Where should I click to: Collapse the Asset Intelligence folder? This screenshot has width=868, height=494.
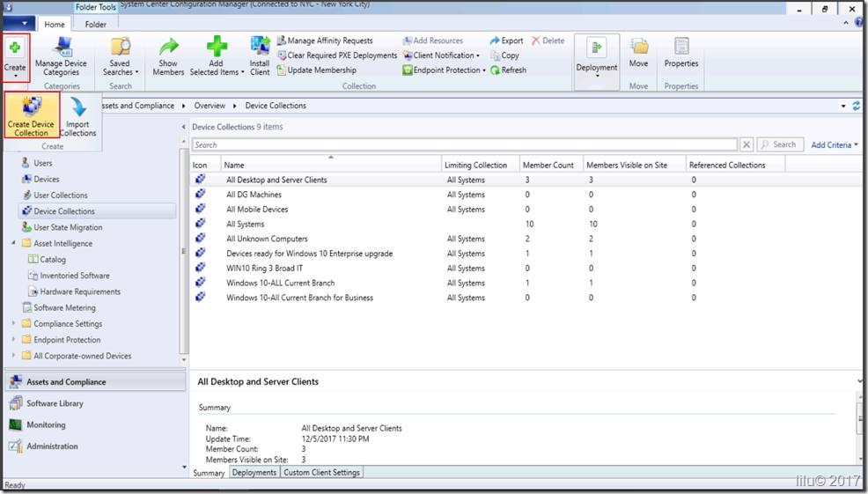[x=13, y=243]
